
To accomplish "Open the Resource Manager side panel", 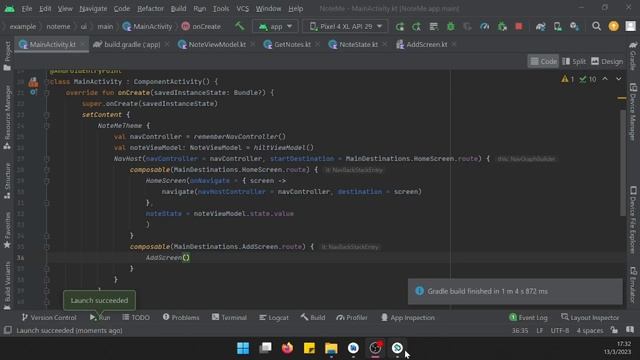I will 7,118.
